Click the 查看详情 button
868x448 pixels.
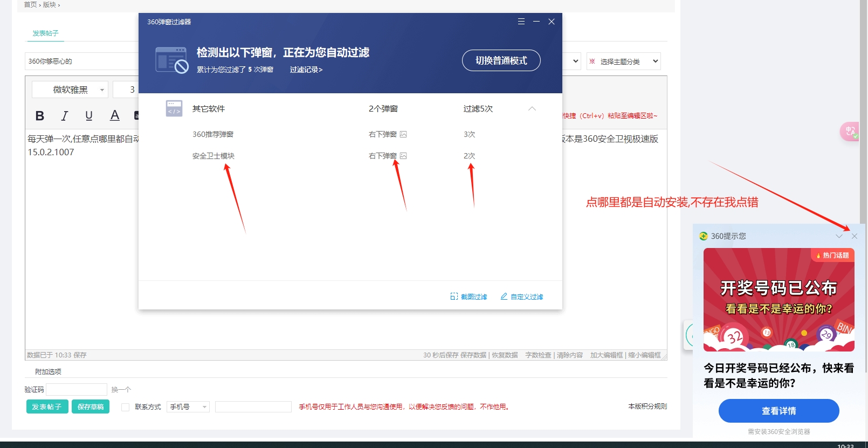coord(779,411)
